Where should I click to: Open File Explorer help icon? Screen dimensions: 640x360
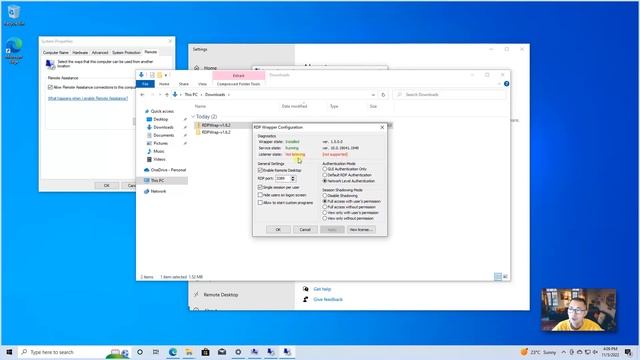coord(507,84)
